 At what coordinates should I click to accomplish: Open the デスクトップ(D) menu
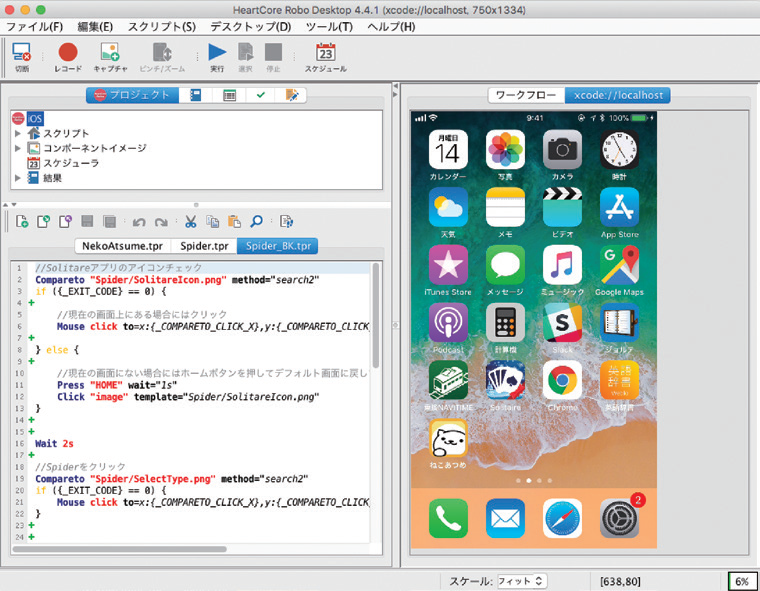251,27
